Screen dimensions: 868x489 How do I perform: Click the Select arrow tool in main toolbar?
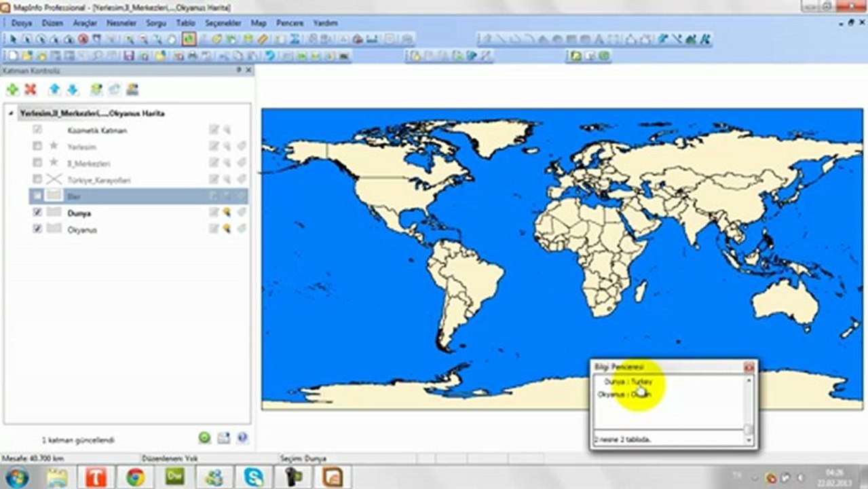[13, 39]
